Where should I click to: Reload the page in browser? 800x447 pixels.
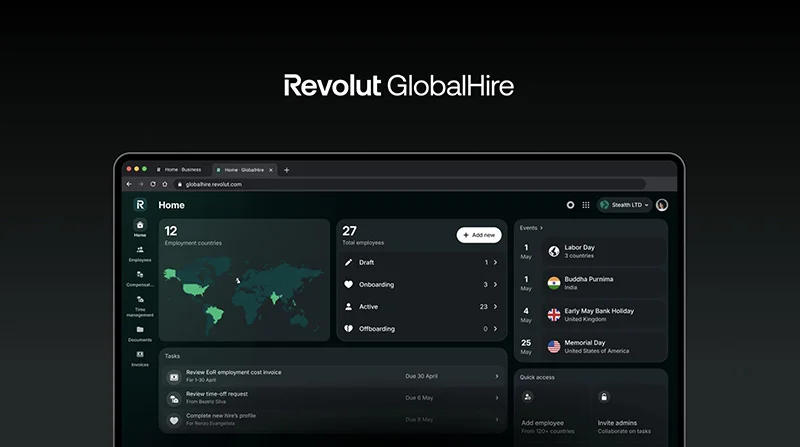(153, 184)
